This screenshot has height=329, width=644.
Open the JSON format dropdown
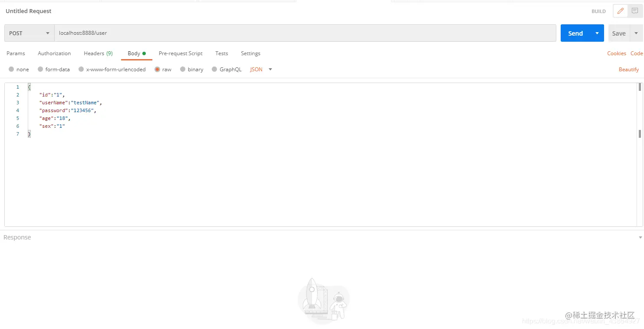tap(261, 70)
